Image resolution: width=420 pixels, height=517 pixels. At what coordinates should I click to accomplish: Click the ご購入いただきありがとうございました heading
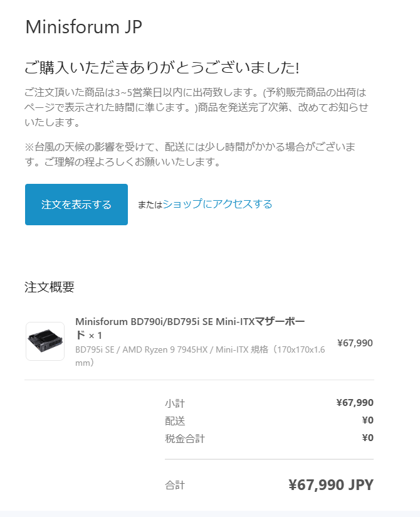click(x=162, y=68)
